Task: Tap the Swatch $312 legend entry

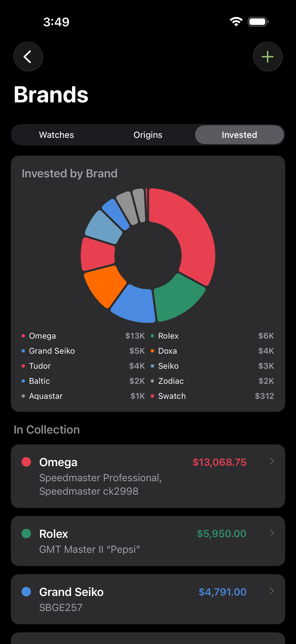Action: coord(212,396)
